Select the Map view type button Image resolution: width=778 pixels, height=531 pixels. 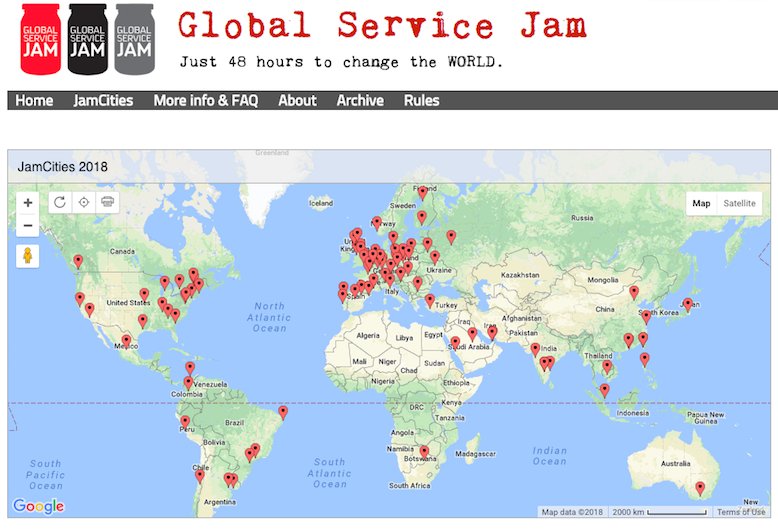coord(701,203)
